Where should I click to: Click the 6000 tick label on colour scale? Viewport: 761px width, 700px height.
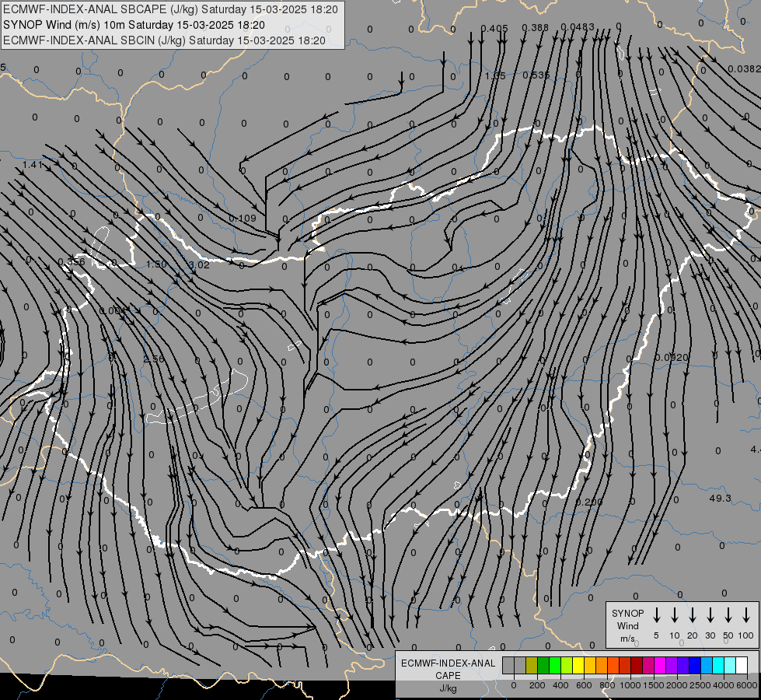click(747, 685)
